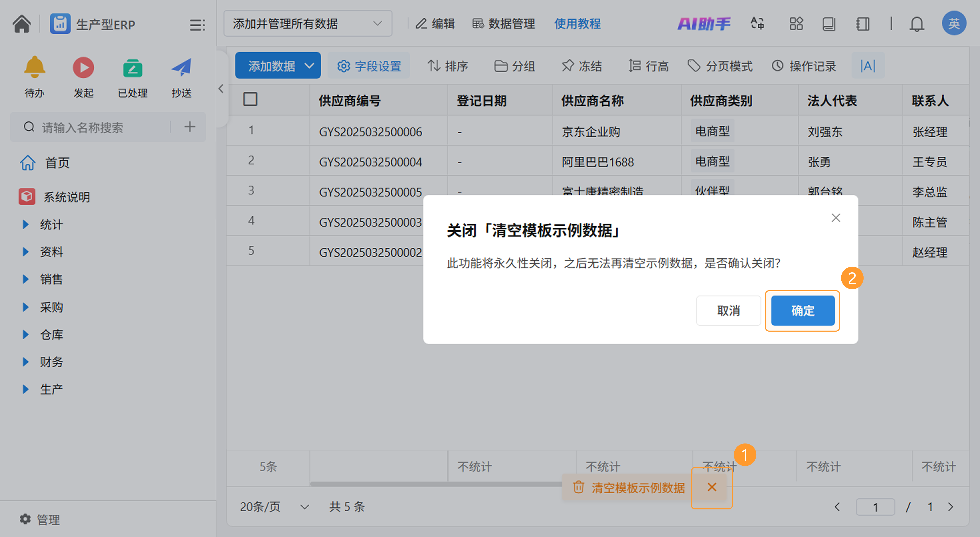
Task: Collapse sidebar using left chevron handle
Action: pyautogui.click(x=221, y=89)
